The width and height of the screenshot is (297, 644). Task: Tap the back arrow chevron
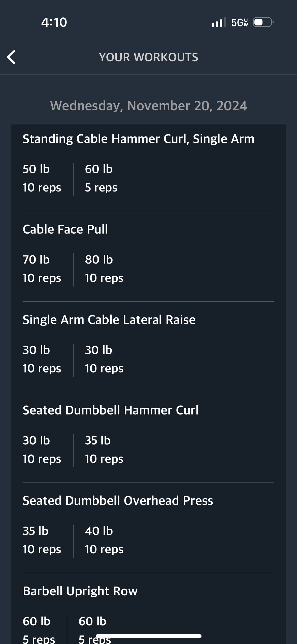pyautogui.click(x=11, y=57)
